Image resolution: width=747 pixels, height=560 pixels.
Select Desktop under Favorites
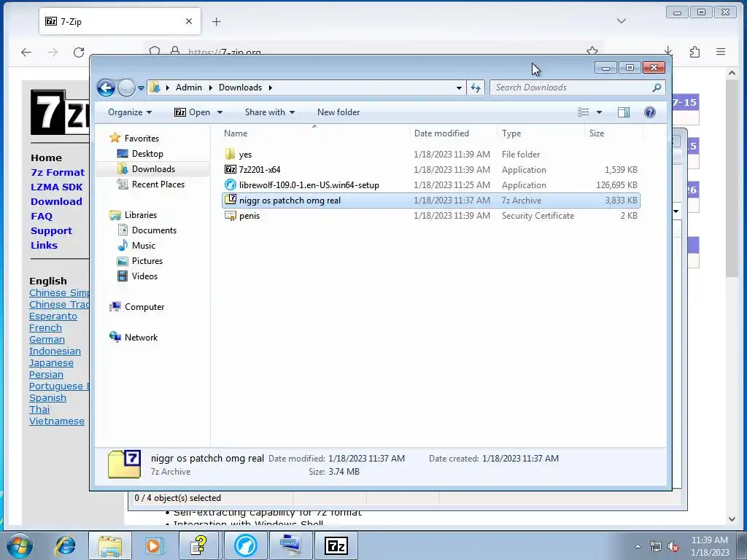pyautogui.click(x=147, y=154)
